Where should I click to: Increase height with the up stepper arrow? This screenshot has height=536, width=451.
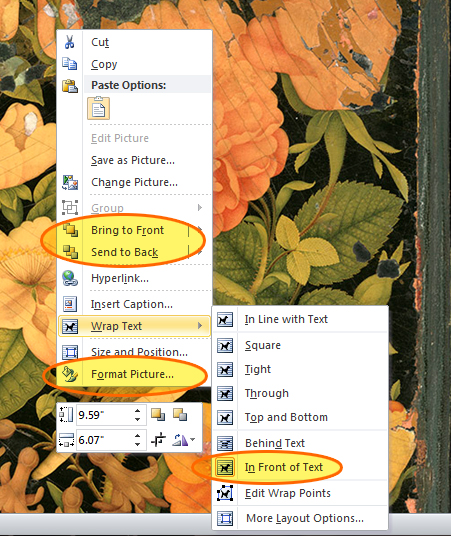[137, 411]
